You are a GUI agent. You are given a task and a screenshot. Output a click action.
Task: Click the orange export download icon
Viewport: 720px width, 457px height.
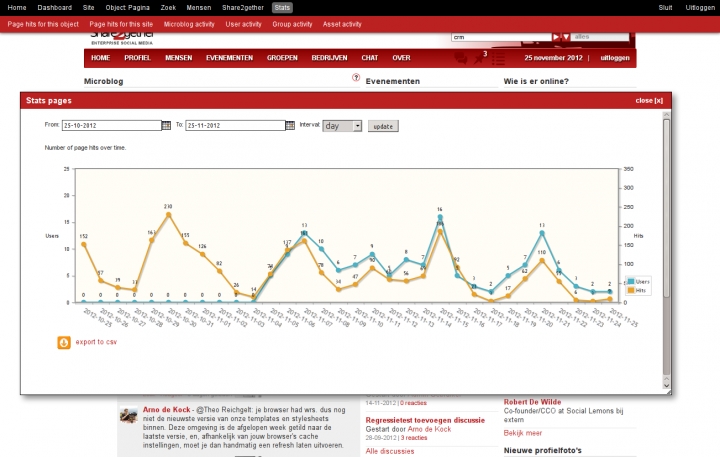(x=64, y=342)
